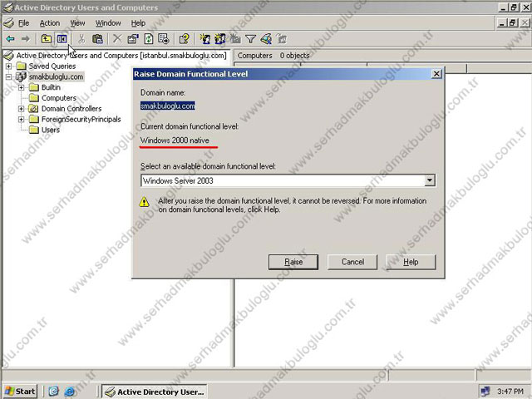
Task: Click the Forward arrow toolbar icon
Action: [26, 39]
